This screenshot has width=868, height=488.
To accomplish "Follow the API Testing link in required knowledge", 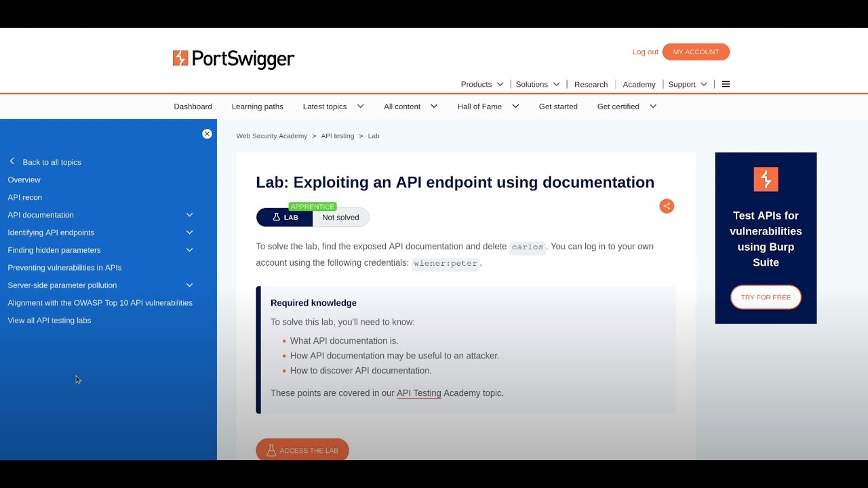I will click(418, 393).
